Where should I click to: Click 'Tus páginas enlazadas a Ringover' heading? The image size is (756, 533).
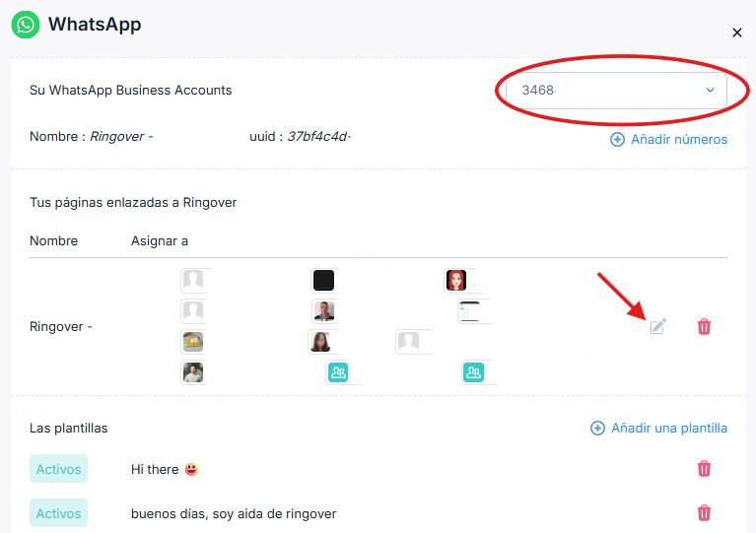pyautogui.click(x=133, y=202)
